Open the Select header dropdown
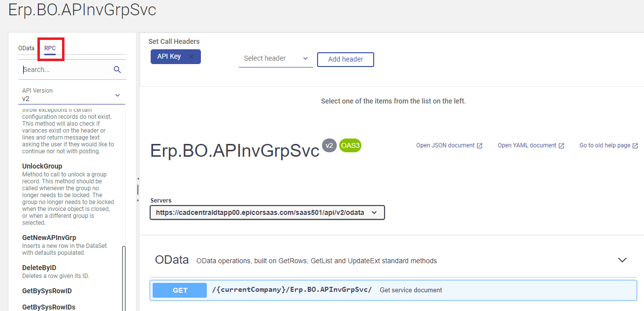This screenshot has height=311, width=644. tap(276, 58)
